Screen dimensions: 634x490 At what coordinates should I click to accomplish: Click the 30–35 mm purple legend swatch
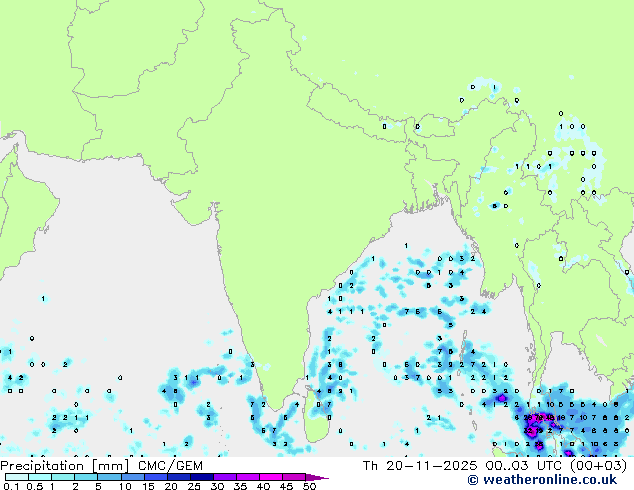(x=225, y=477)
